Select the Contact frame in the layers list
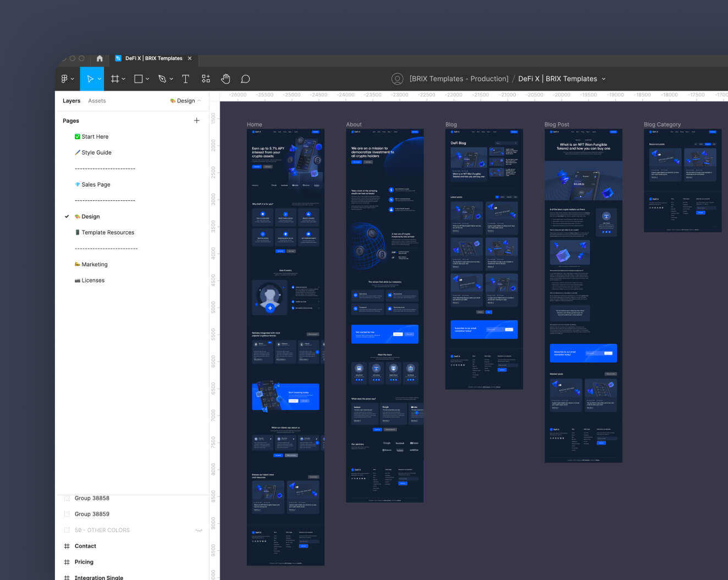 [85, 546]
